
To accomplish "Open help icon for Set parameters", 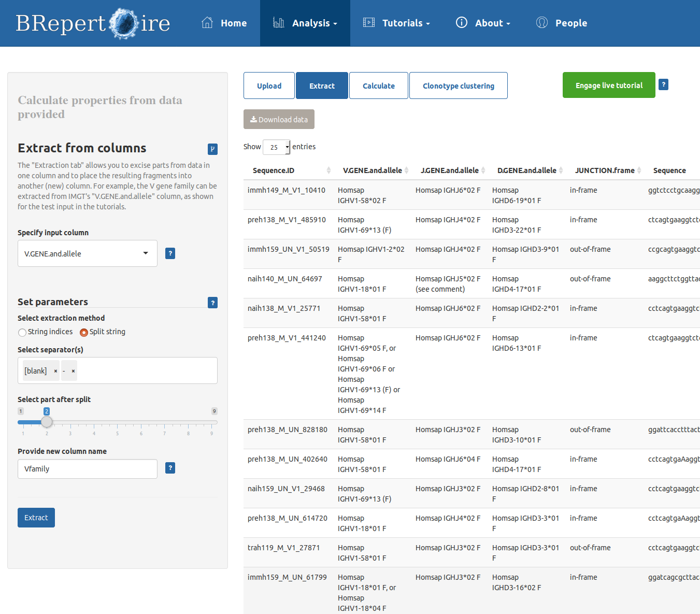I will coord(212,303).
